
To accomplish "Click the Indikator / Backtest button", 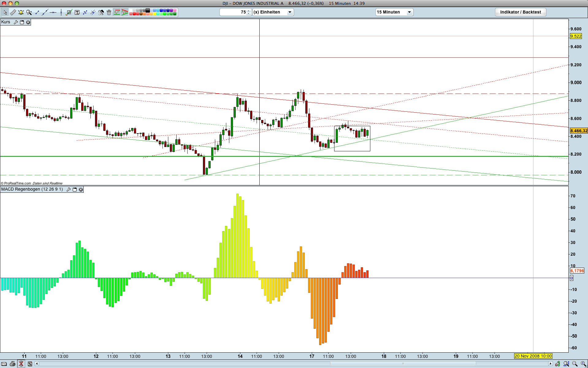I will coord(521,12).
